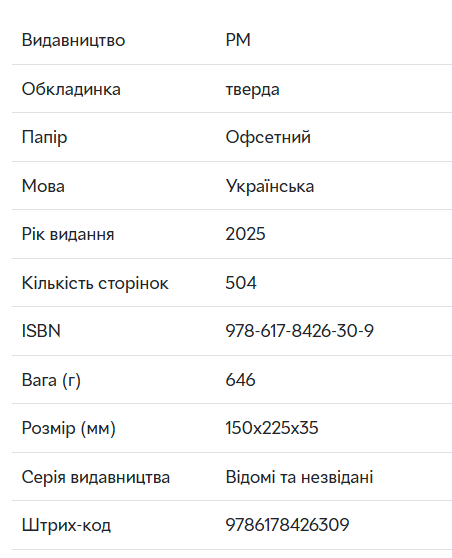Click the Вага (г) label
452x558 pixels.
[x=51, y=380]
